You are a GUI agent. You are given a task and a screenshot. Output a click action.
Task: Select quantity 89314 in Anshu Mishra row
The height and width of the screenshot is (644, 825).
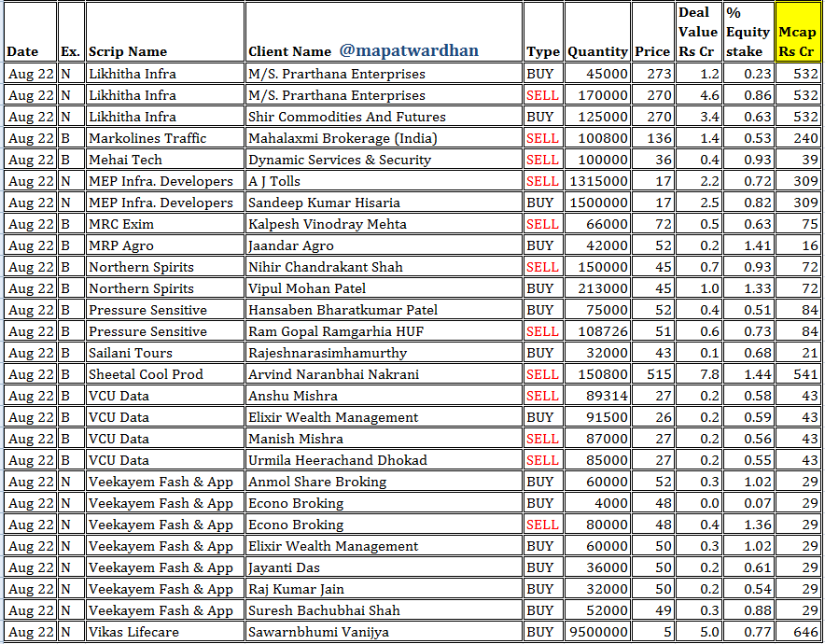(x=597, y=396)
